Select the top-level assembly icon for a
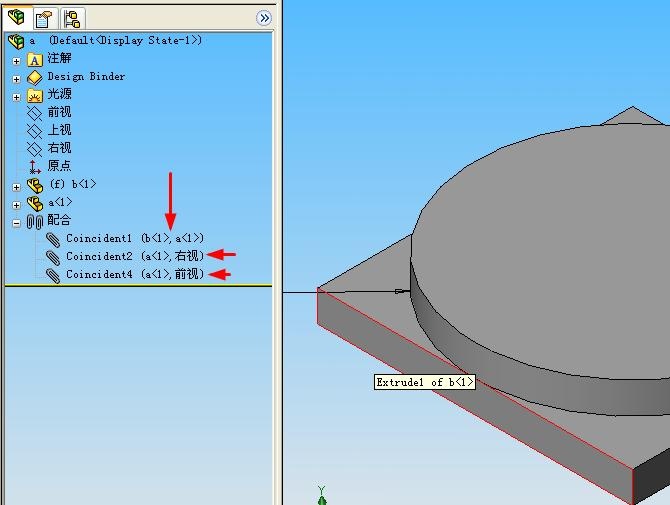Image resolution: width=670 pixels, height=505 pixels. point(16,41)
